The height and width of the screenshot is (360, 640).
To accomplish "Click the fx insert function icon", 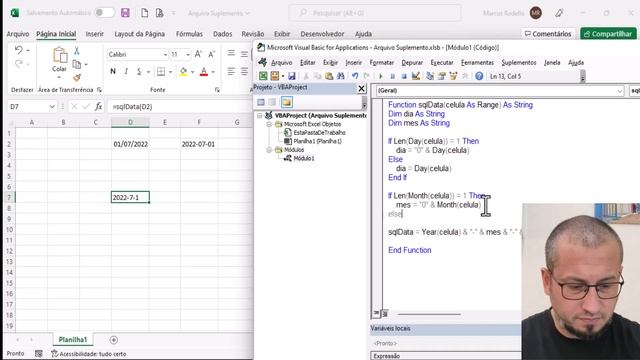I will (x=98, y=107).
